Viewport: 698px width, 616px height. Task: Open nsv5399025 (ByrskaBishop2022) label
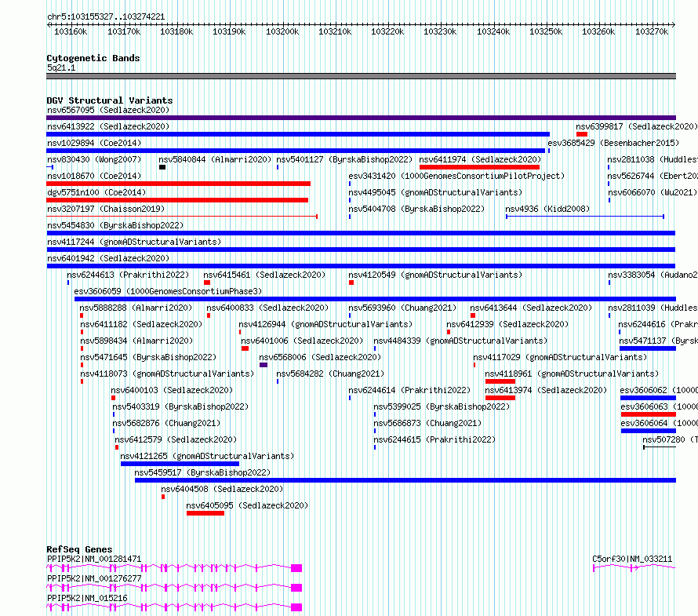coord(442,406)
